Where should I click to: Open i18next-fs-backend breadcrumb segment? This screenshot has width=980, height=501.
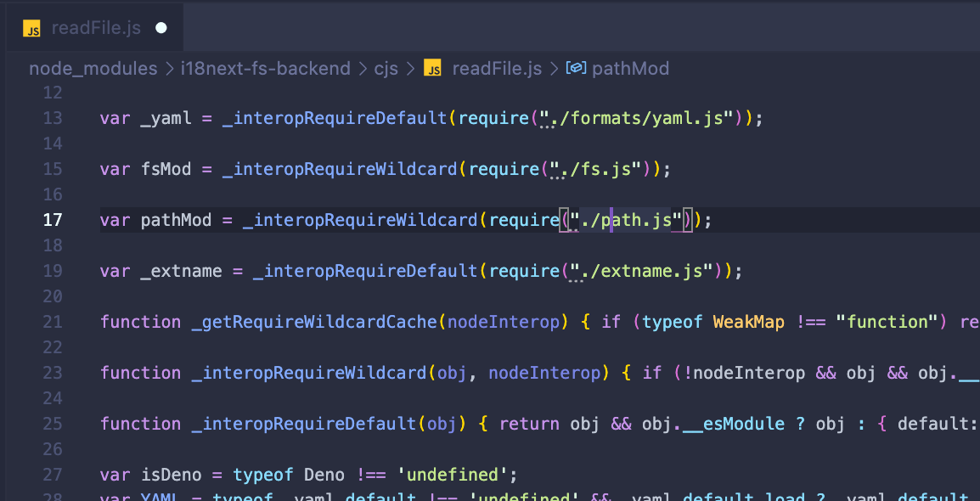click(x=266, y=68)
